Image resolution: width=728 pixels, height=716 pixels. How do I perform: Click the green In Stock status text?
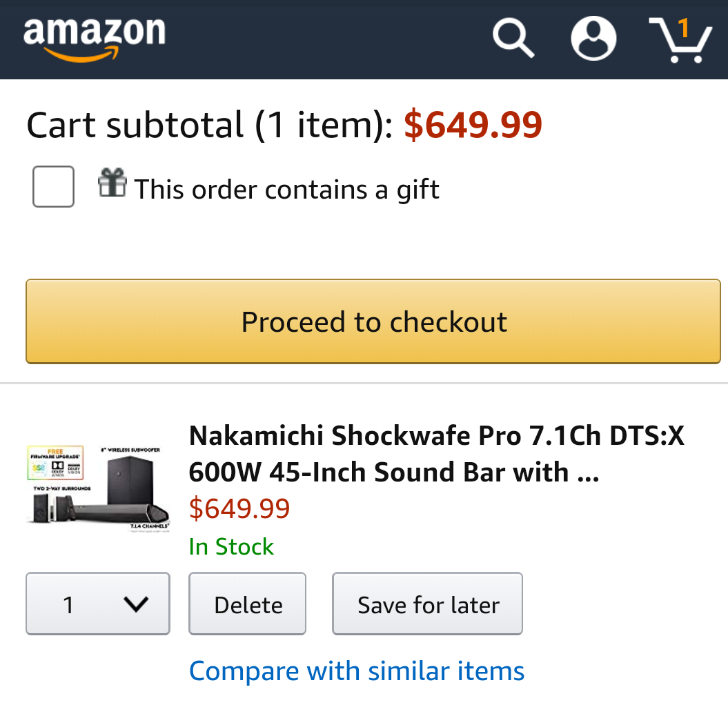click(x=231, y=546)
